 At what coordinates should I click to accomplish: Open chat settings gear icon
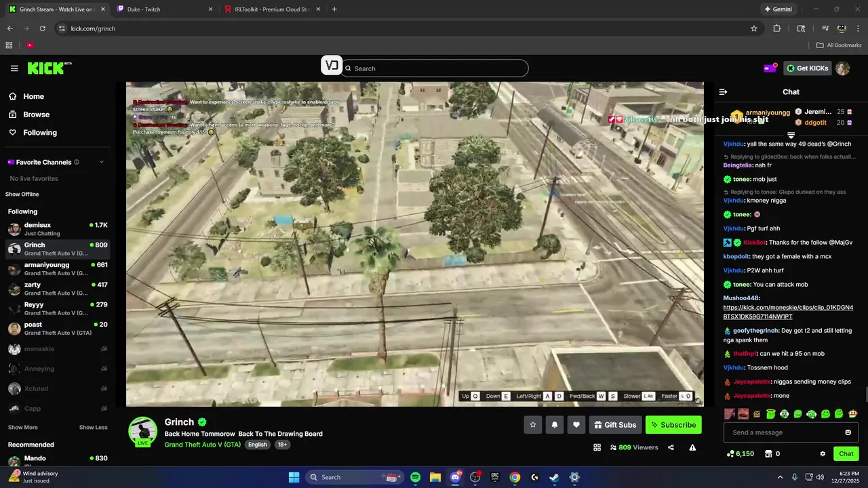(x=823, y=453)
